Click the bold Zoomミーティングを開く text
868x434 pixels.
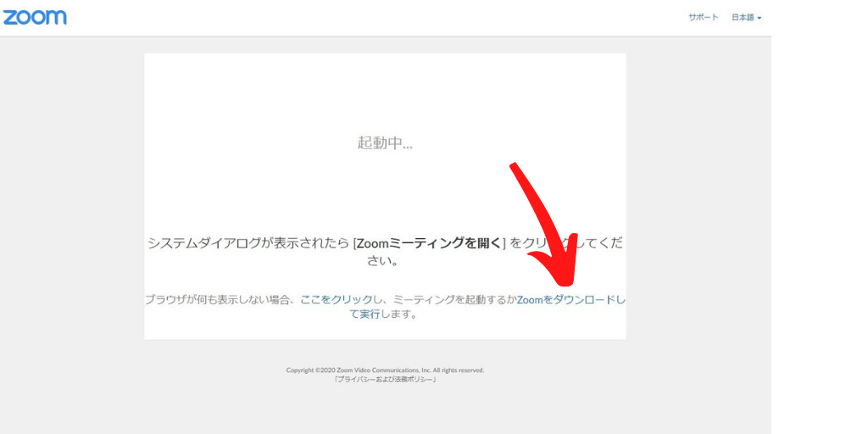coord(429,243)
